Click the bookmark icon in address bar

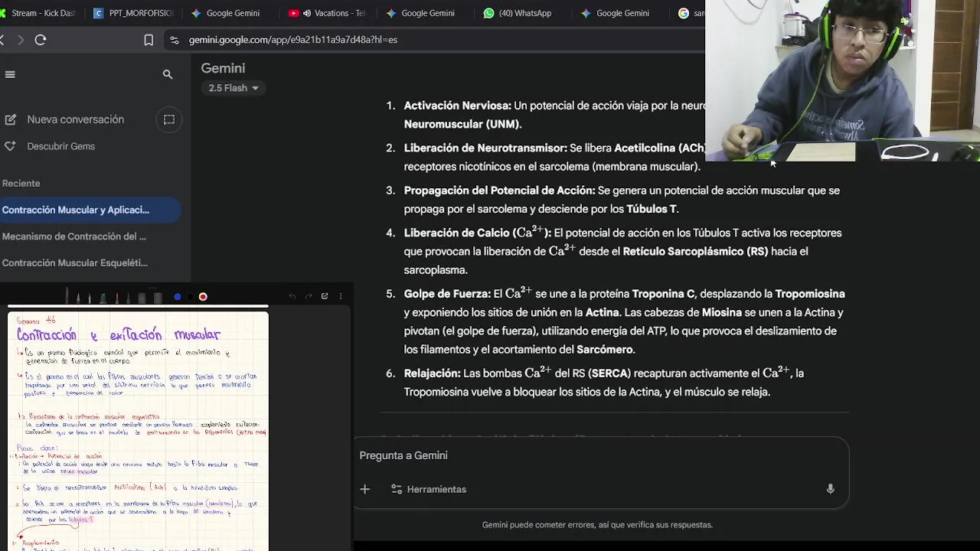point(149,40)
